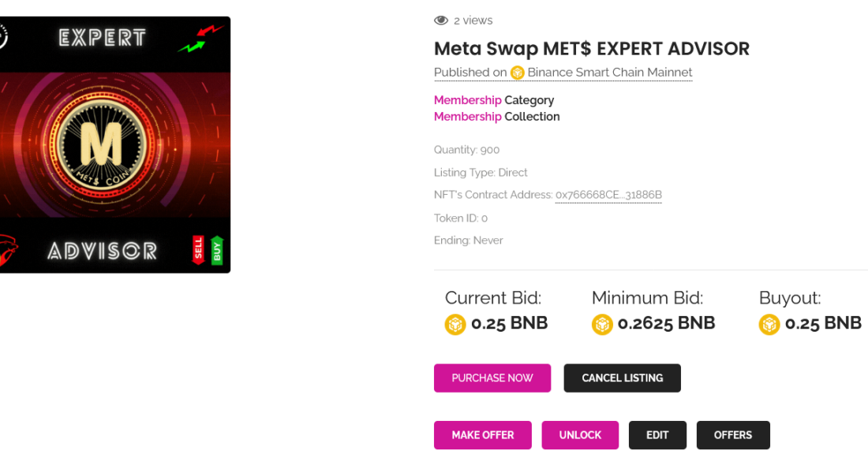Click the MET$ coin emblem in artwork
The image size is (868, 473).
click(102, 146)
